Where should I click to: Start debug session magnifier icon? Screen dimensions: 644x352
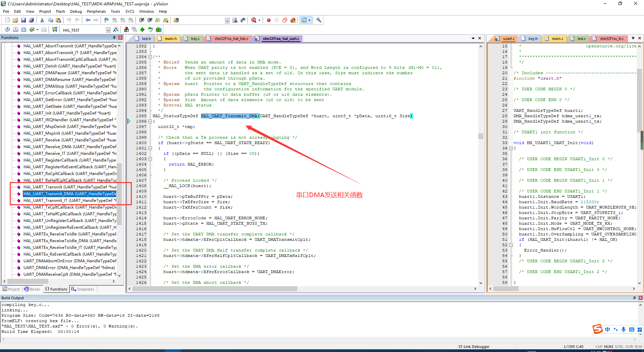click(x=254, y=20)
